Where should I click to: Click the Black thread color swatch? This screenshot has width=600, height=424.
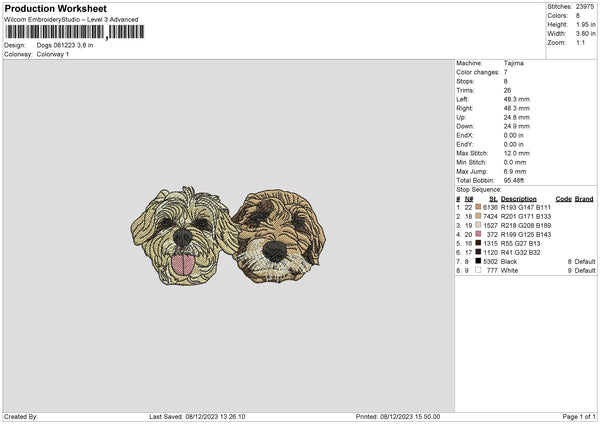[479, 261]
